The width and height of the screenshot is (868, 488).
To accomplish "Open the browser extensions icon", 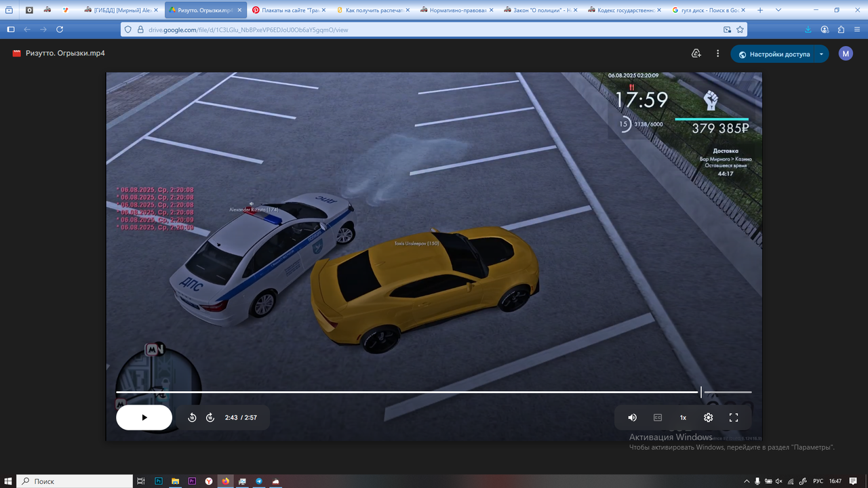I will 841,30.
